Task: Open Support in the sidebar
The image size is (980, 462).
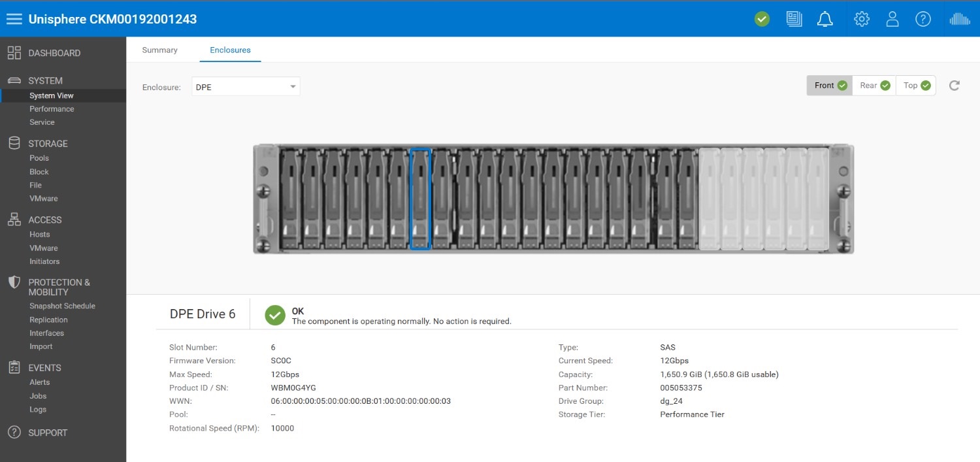Action: [48, 433]
